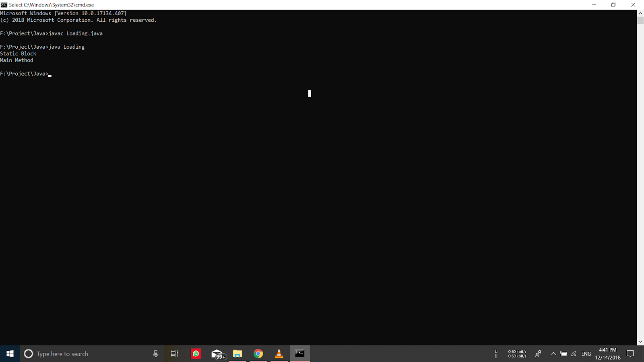Click the 'java Loading' command line
The width and height of the screenshot is (644, 362).
point(42,47)
